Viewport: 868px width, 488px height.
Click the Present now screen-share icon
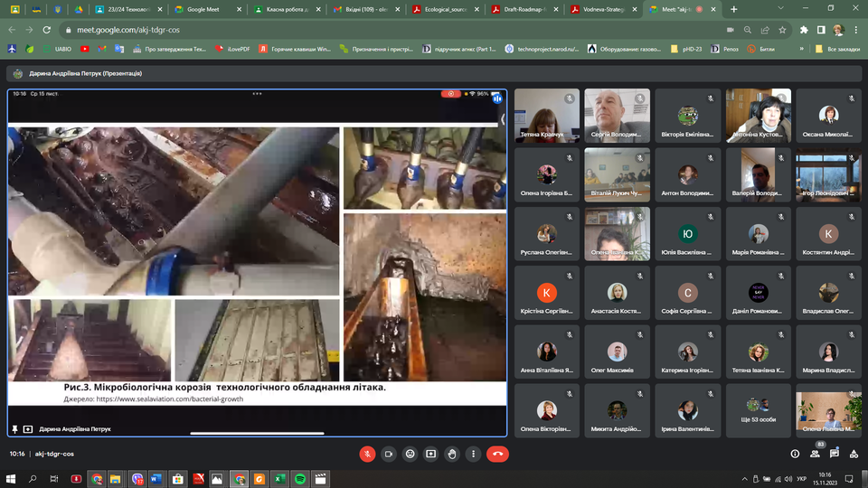431,454
